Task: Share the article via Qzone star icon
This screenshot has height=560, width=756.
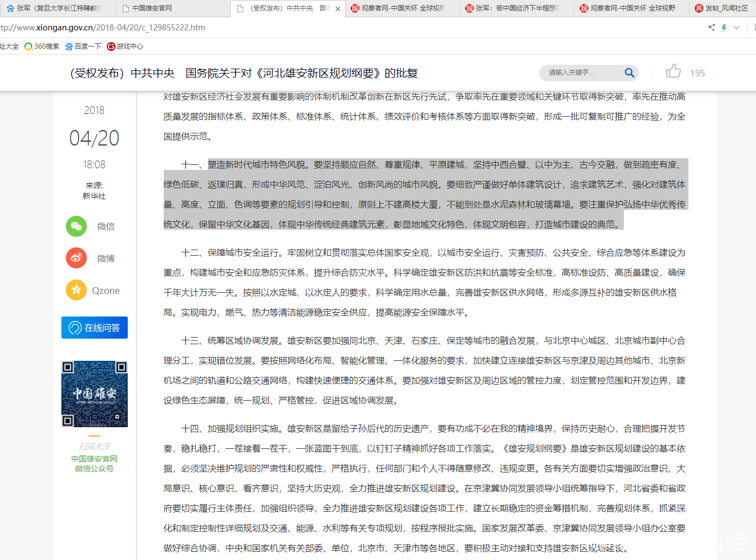Action: 76,290
